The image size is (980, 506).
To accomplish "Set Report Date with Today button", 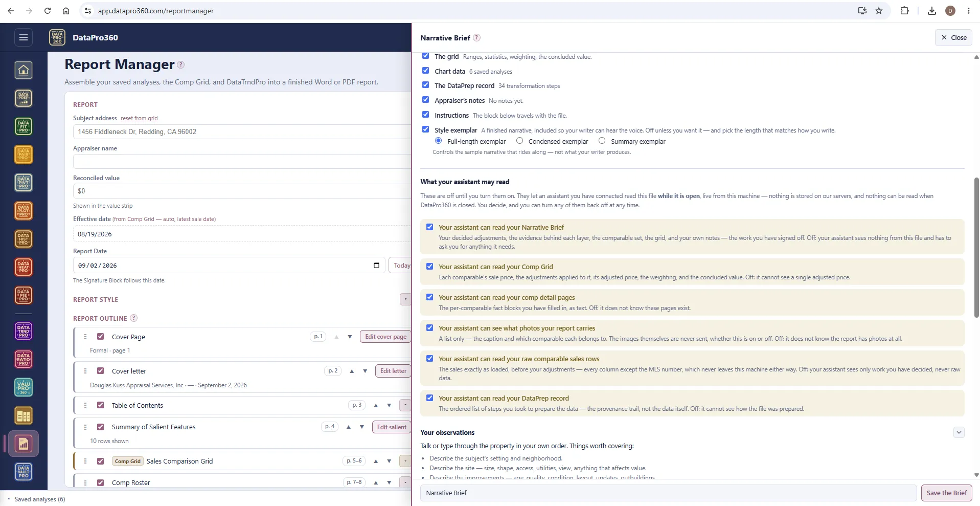I will (x=400, y=265).
